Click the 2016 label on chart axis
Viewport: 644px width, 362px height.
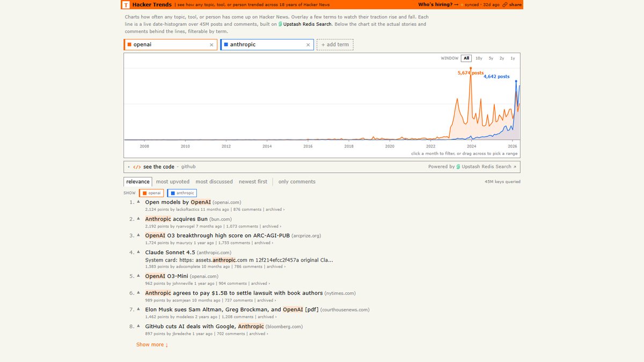pyautogui.click(x=308, y=146)
